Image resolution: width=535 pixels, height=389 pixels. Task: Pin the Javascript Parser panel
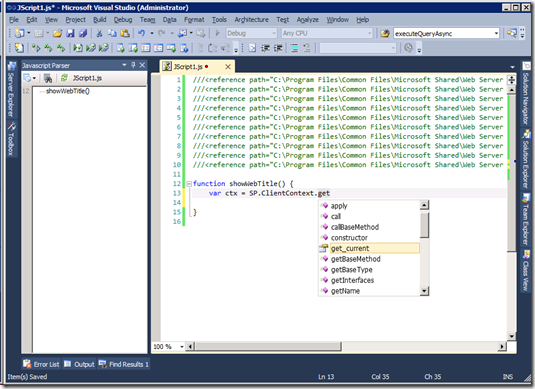[x=133, y=65]
